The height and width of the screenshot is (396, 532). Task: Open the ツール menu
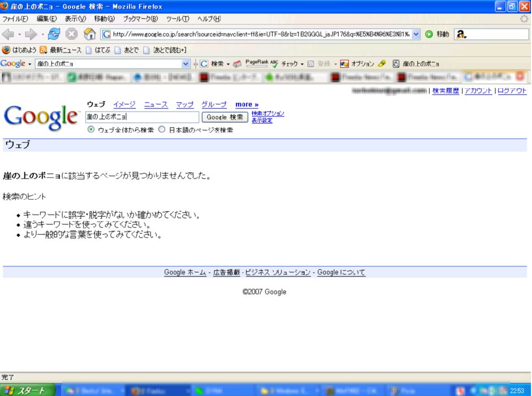[x=178, y=19]
